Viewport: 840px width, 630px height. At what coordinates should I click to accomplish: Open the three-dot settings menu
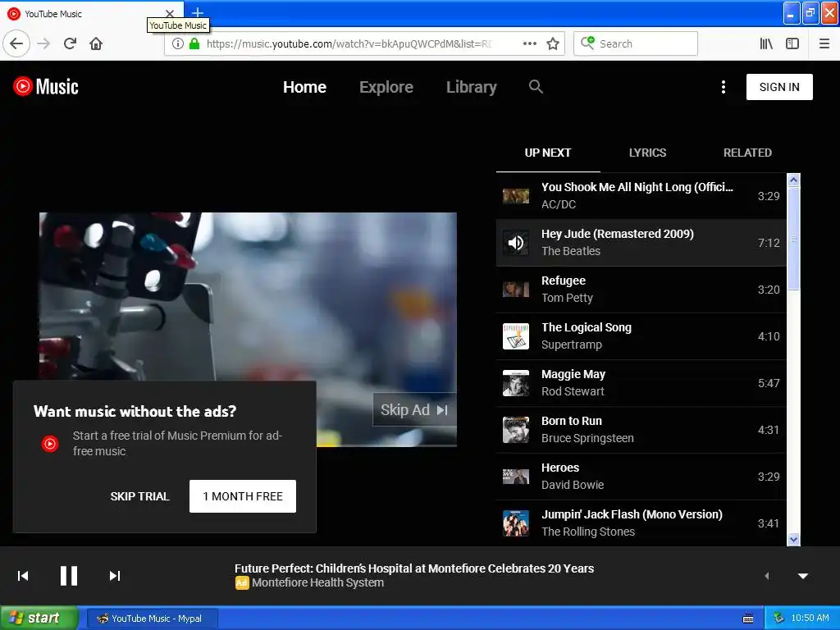click(x=724, y=87)
